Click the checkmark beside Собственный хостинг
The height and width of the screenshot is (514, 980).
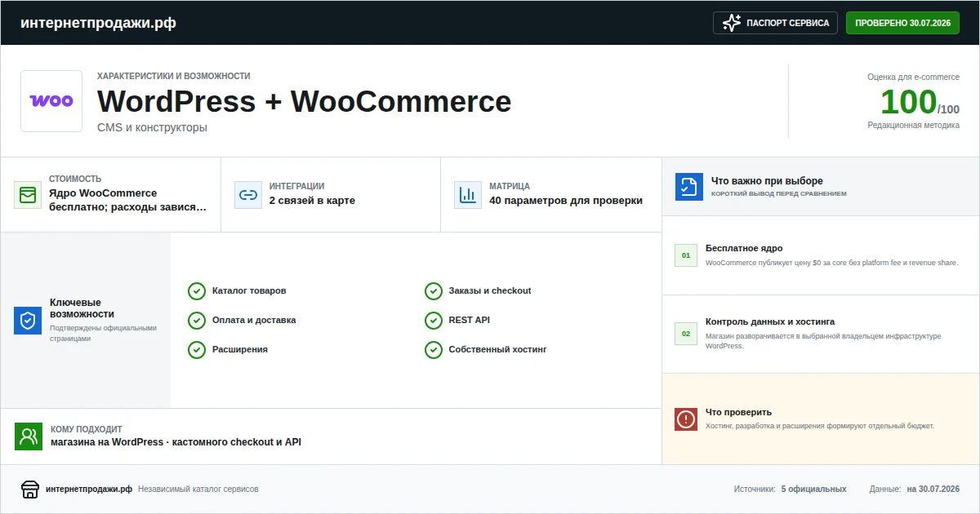[434, 350]
